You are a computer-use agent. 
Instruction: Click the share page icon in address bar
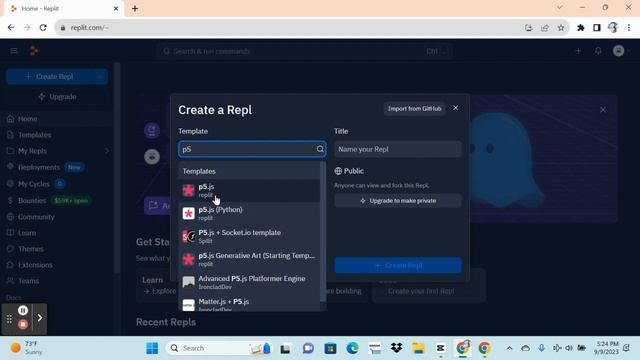(544, 28)
